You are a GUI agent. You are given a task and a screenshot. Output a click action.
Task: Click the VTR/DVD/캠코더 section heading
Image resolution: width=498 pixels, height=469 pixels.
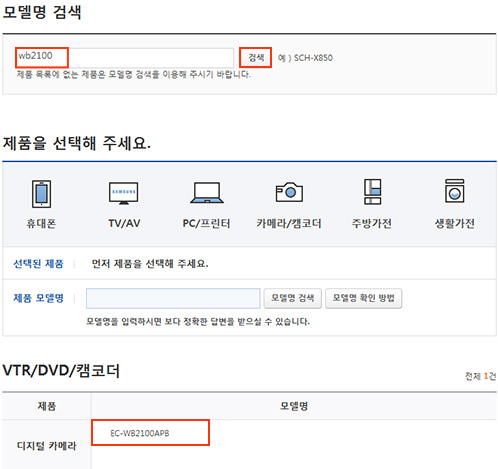click(61, 370)
